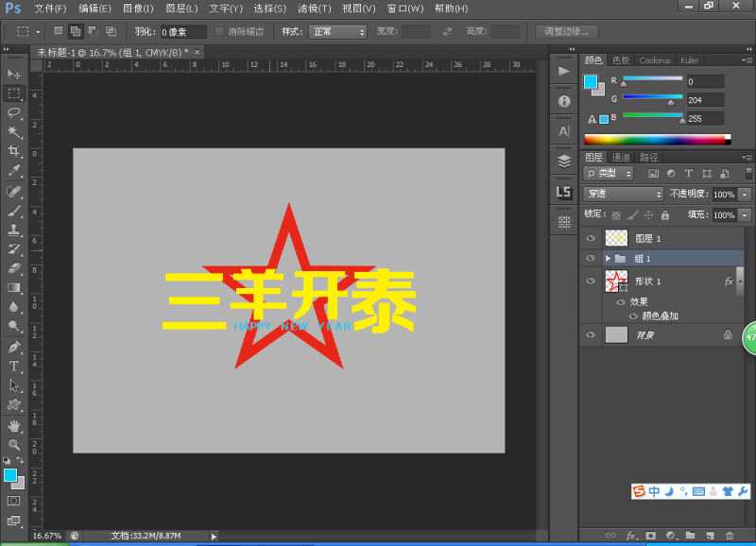
Task: Select the Gradient tool
Action: 14,288
